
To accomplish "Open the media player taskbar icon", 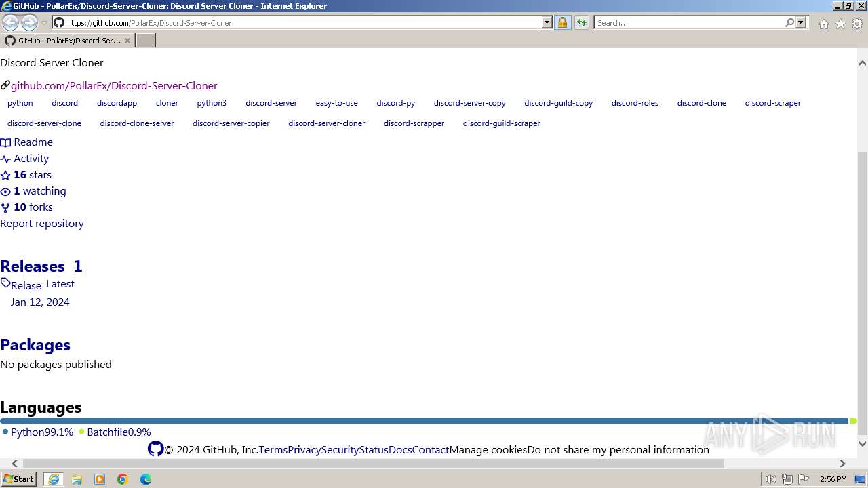I will click(100, 479).
